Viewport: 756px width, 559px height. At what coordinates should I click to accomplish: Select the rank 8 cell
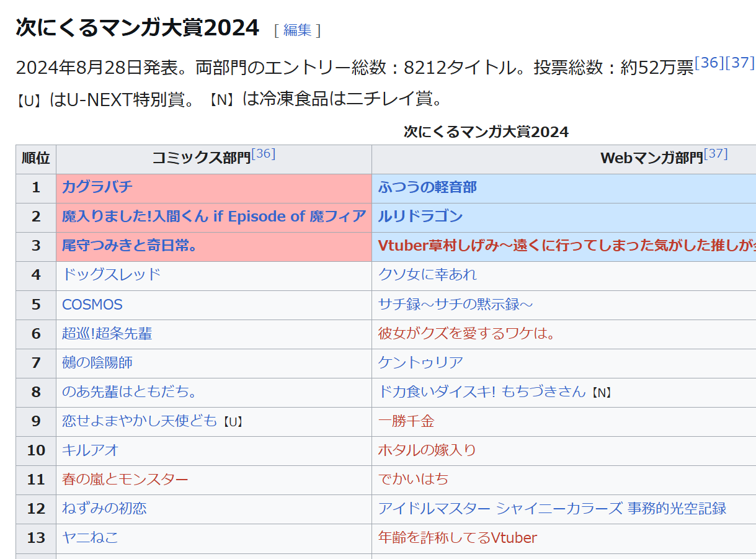coord(36,392)
